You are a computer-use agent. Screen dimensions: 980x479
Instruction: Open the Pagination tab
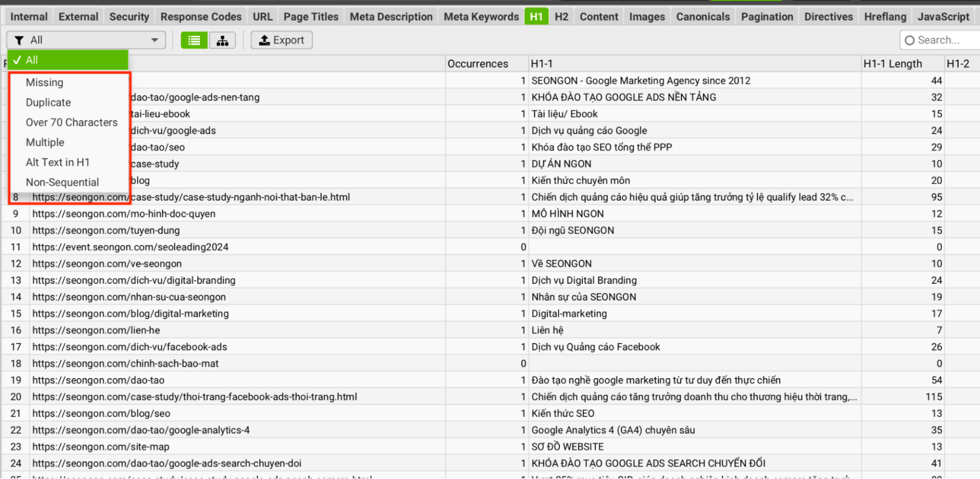pyautogui.click(x=767, y=17)
